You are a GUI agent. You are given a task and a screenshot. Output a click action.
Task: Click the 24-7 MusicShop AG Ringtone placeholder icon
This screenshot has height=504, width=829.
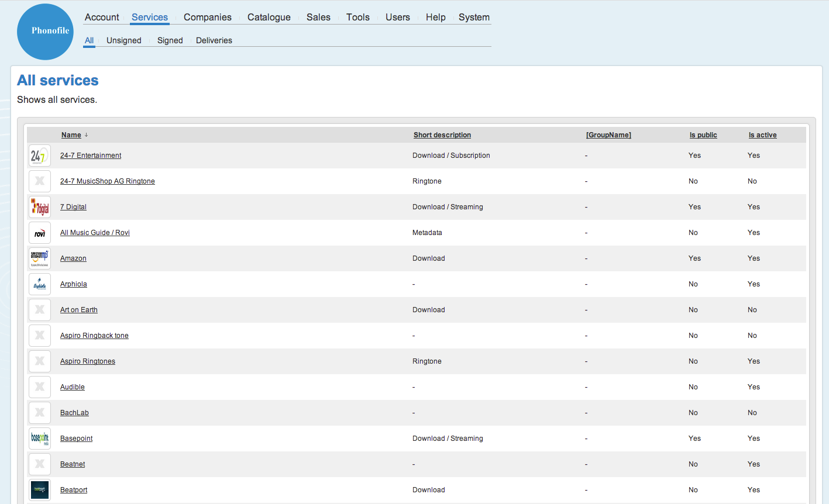tap(40, 181)
